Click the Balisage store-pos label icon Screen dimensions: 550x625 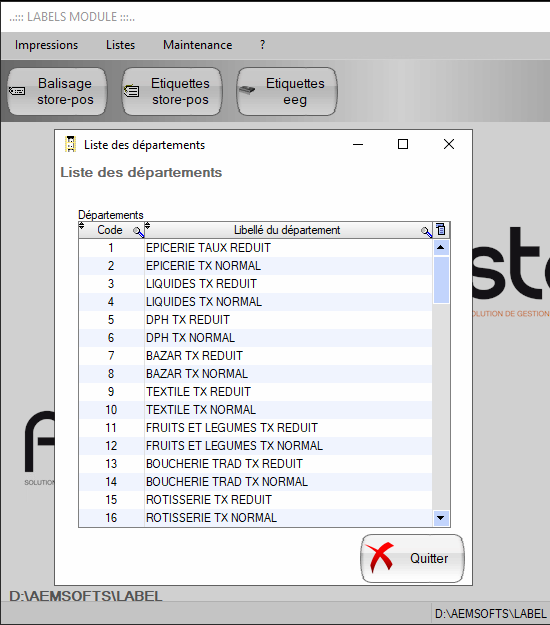(17, 91)
